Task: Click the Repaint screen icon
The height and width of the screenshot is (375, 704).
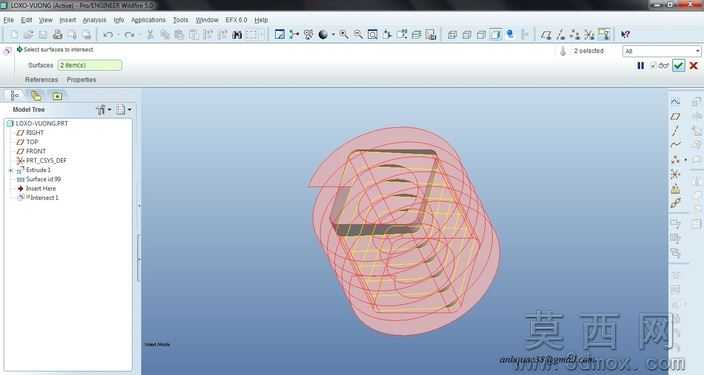Action: point(279,35)
